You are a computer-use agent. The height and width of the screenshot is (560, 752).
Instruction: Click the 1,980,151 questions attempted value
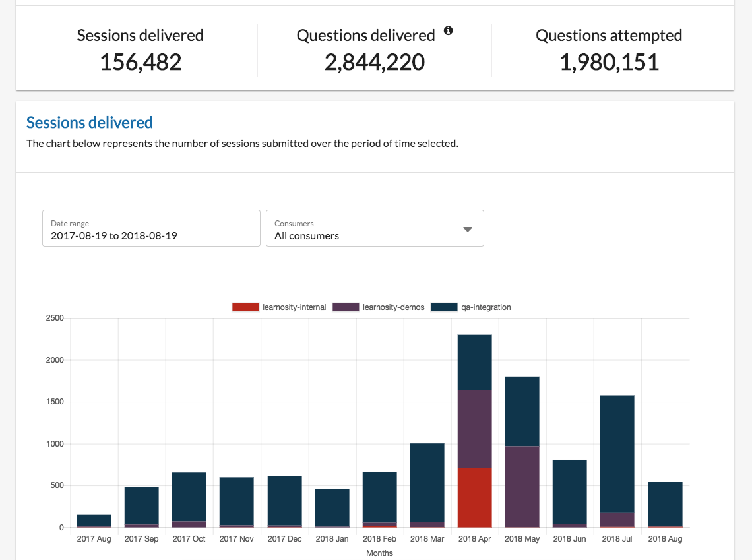(x=609, y=62)
